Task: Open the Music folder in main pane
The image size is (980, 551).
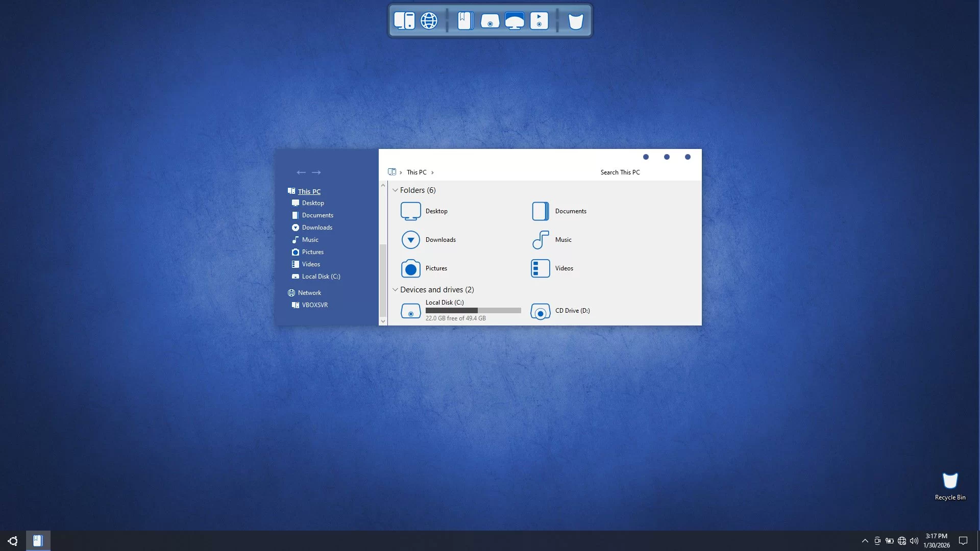Action: pyautogui.click(x=541, y=240)
